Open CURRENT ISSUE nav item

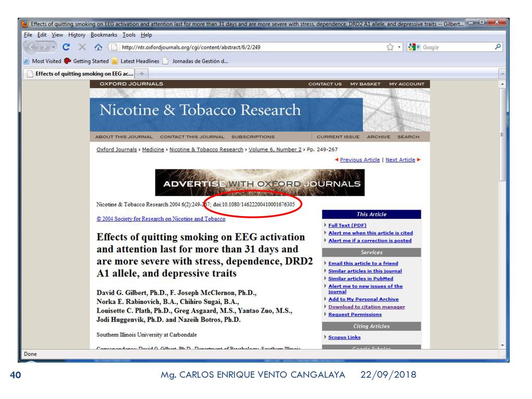click(338, 137)
